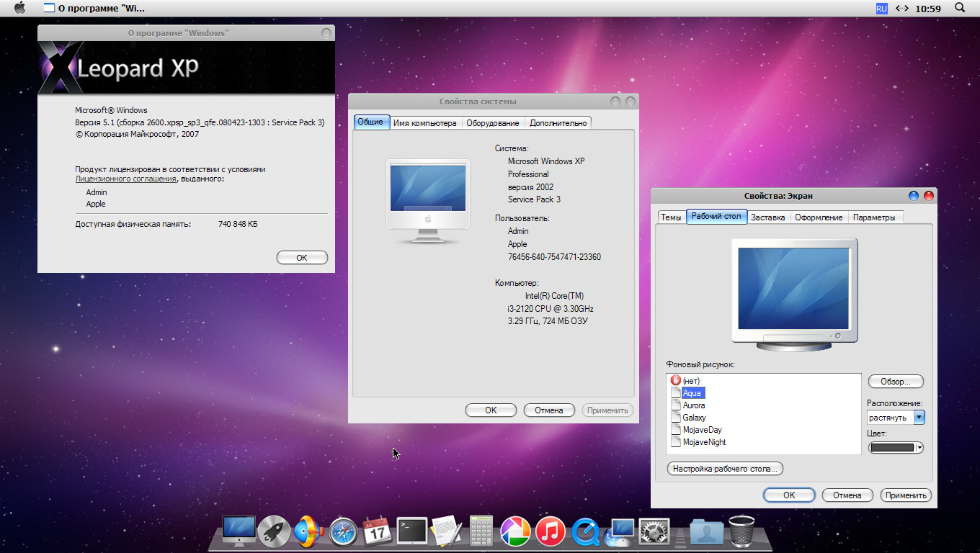Viewport: 980px width, 553px height.
Task: Toggle the RU language indicator
Action: [x=881, y=9]
